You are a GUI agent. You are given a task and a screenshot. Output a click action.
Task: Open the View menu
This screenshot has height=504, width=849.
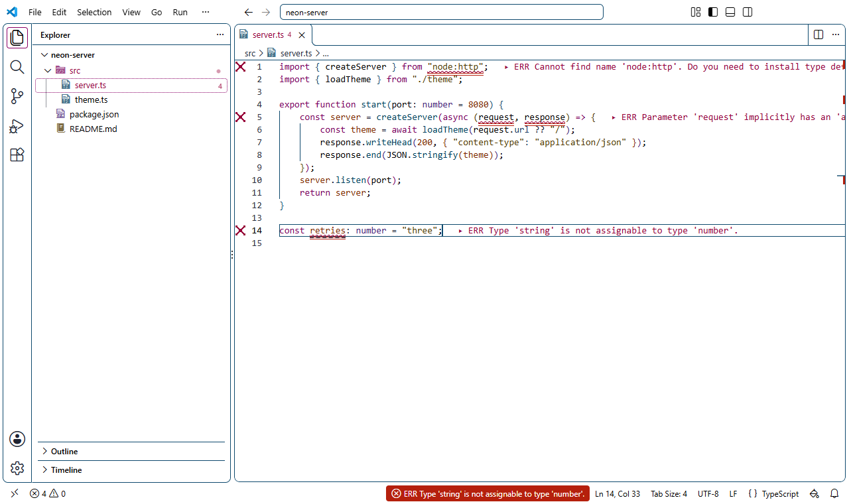point(131,12)
